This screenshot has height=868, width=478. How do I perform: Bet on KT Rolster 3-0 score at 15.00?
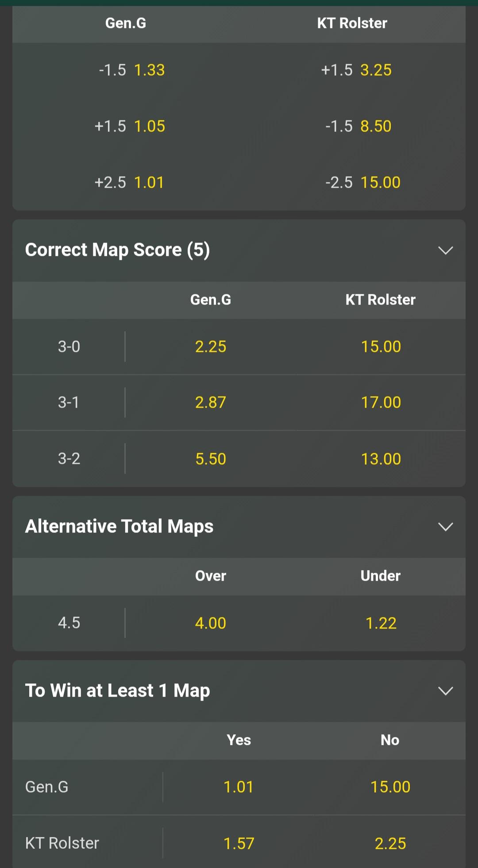pyautogui.click(x=381, y=347)
